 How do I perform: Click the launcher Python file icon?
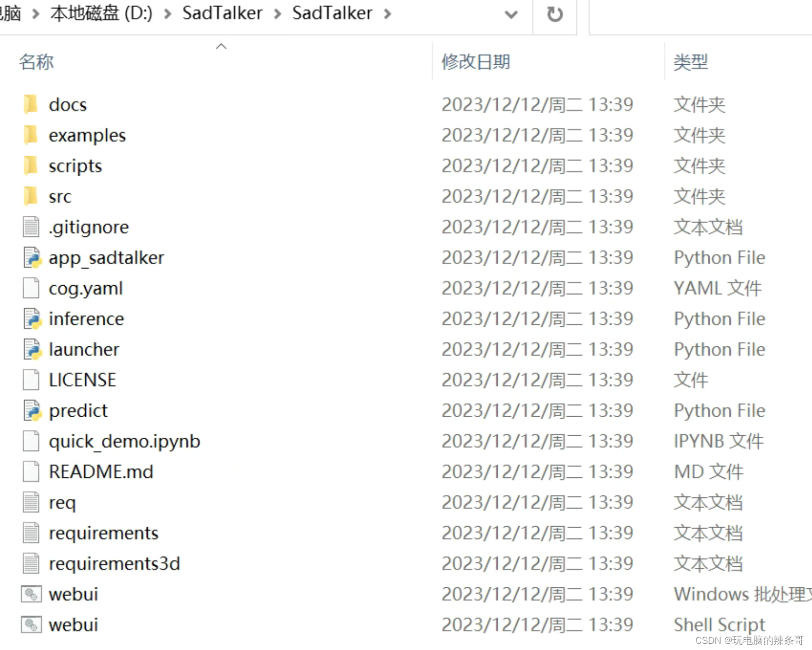coord(32,349)
